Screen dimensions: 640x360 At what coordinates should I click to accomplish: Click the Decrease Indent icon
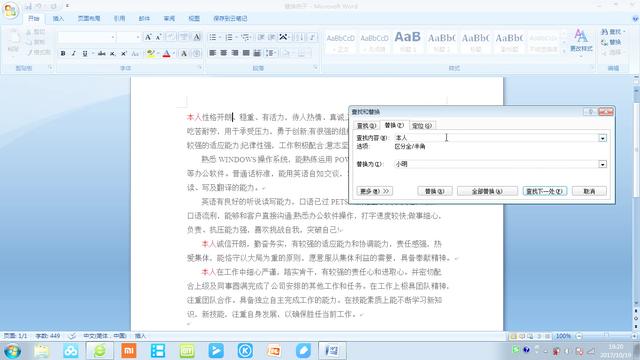(x=261, y=37)
